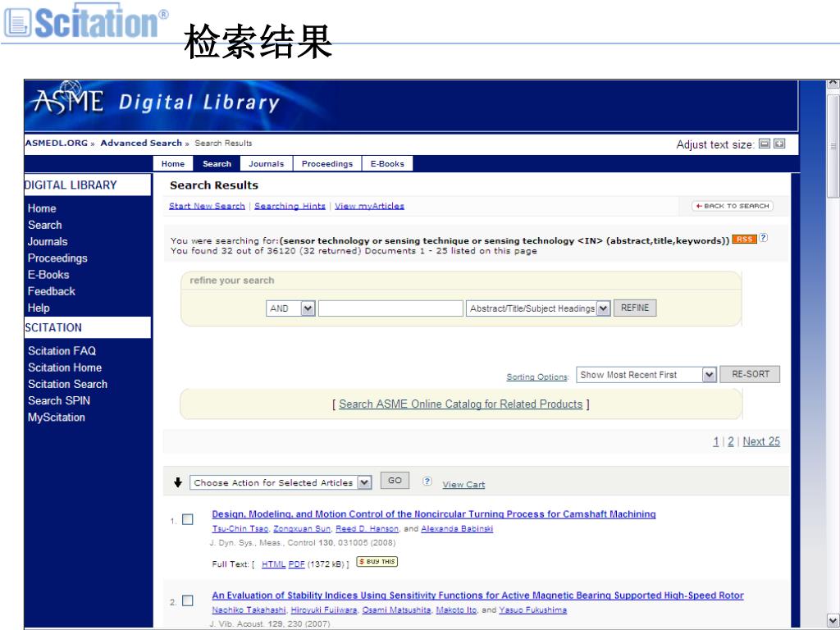The width and height of the screenshot is (840, 630).
Task: Click the Next 25 link
Action: tap(761, 441)
